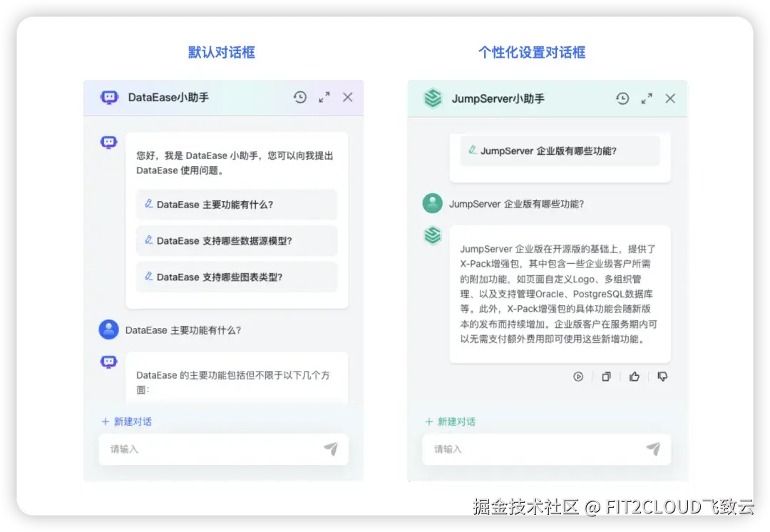
Task: Select suggestion 'DataEase 支持哪些图表类型?'
Action: (237, 277)
